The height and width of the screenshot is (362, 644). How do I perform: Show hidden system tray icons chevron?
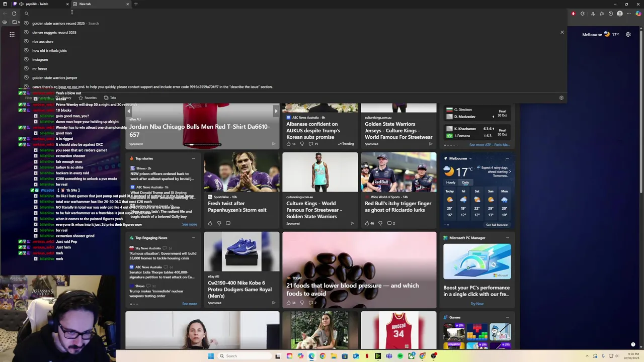pos(586,356)
